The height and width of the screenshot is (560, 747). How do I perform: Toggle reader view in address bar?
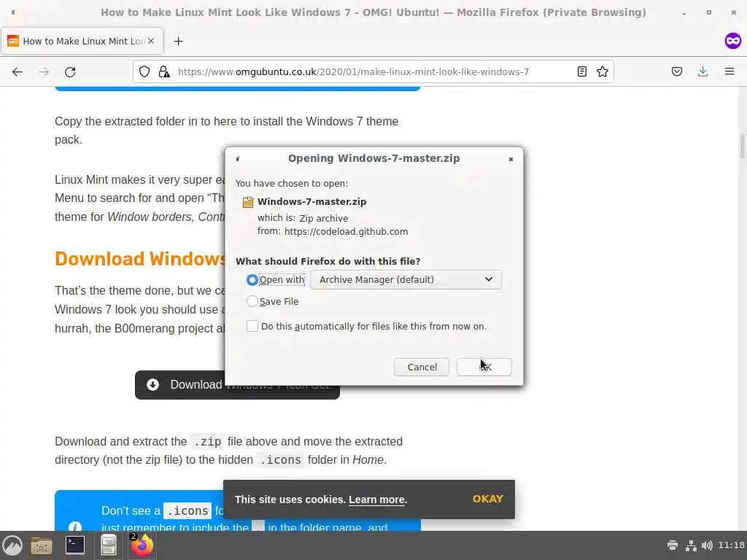581,72
